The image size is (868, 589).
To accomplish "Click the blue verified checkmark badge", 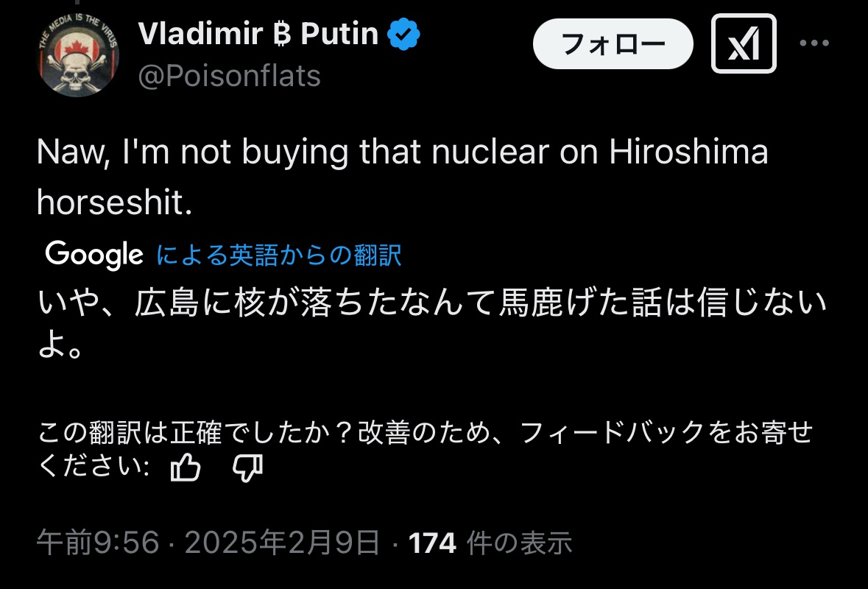I will point(404,35).
